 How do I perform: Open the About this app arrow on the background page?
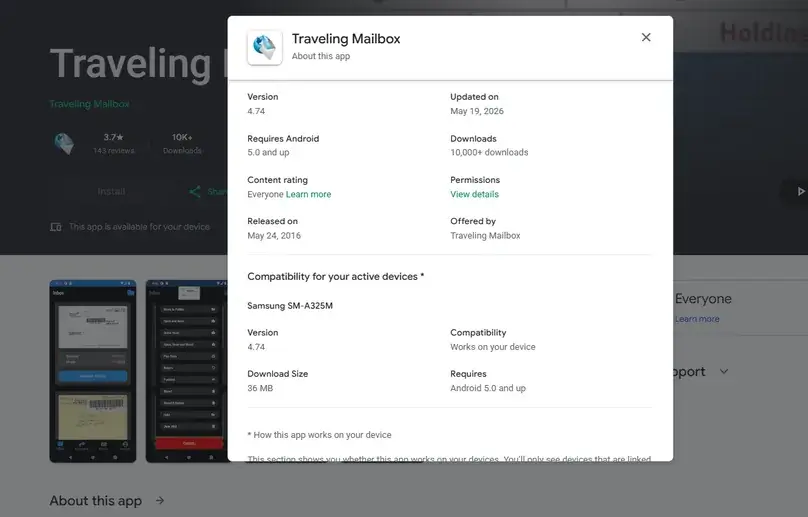(x=160, y=501)
